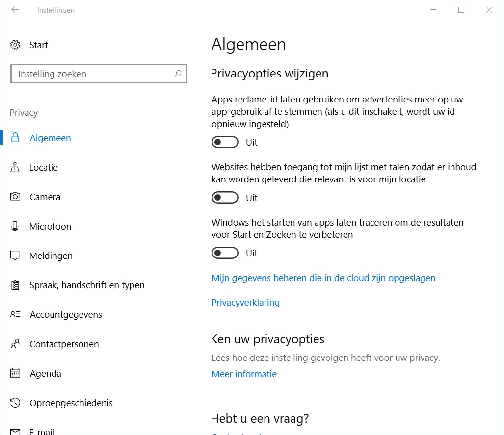Open Camera settings via camera icon

(x=15, y=197)
